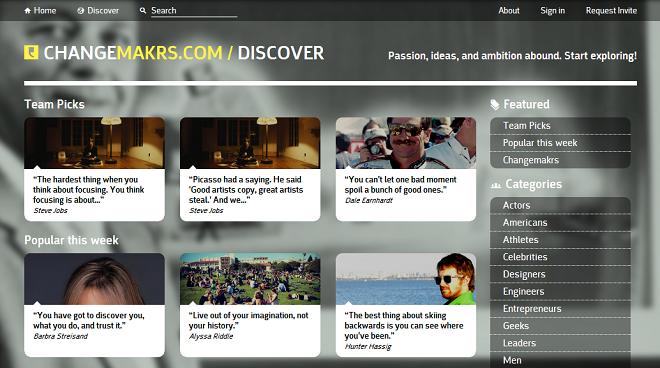Open the Changemakrs featured list

(560, 160)
